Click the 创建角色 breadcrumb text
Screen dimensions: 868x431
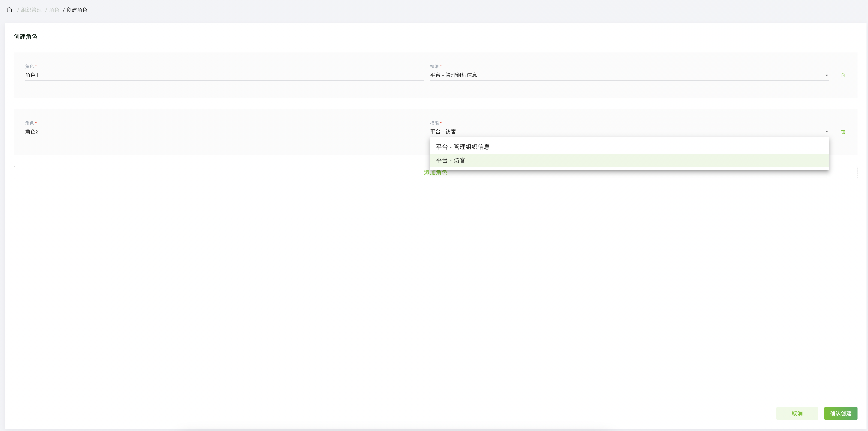77,10
